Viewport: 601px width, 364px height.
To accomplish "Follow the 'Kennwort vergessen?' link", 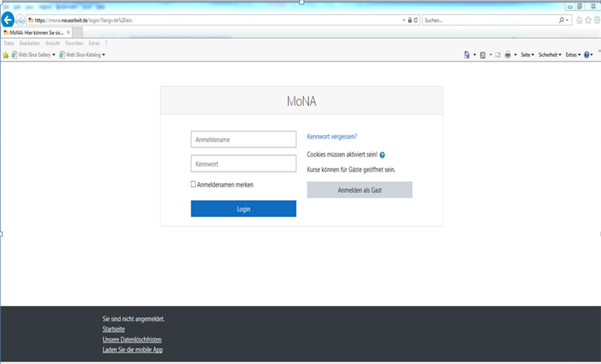I will click(x=332, y=137).
